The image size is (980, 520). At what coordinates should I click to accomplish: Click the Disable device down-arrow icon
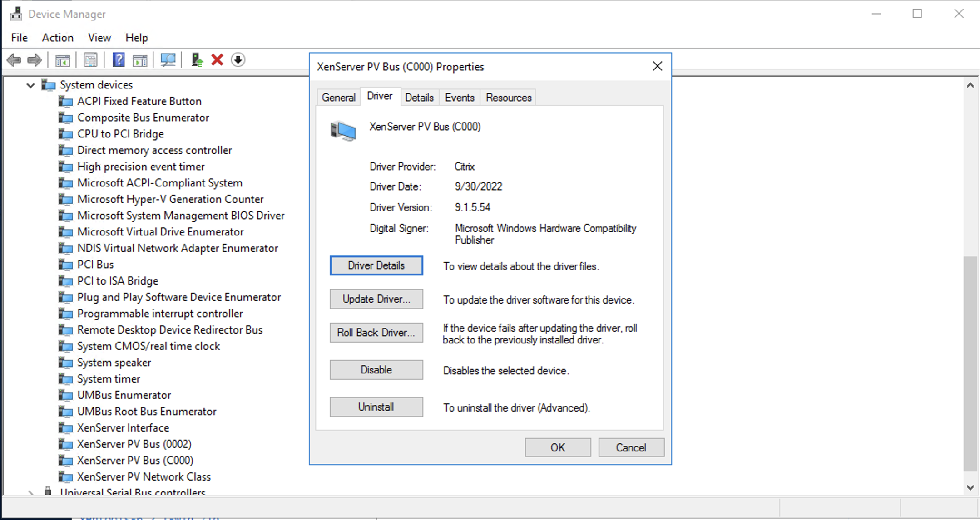coord(238,60)
